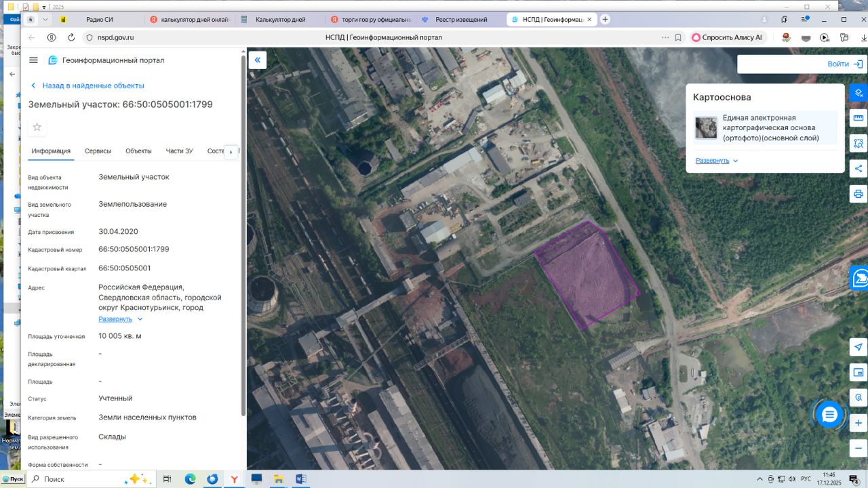868x488 pixels.
Task: Close the НСПД browser tab
Action: coord(589,20)
